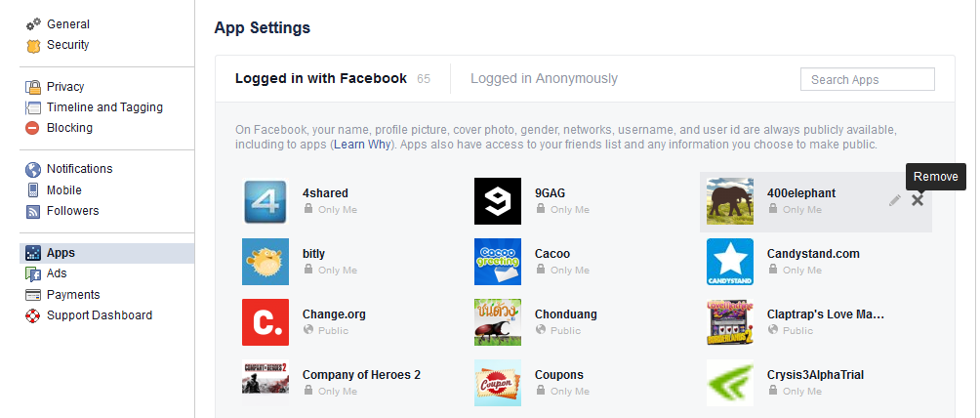Select the bitly pufferfish icon
980x418 pixels.
265,262
